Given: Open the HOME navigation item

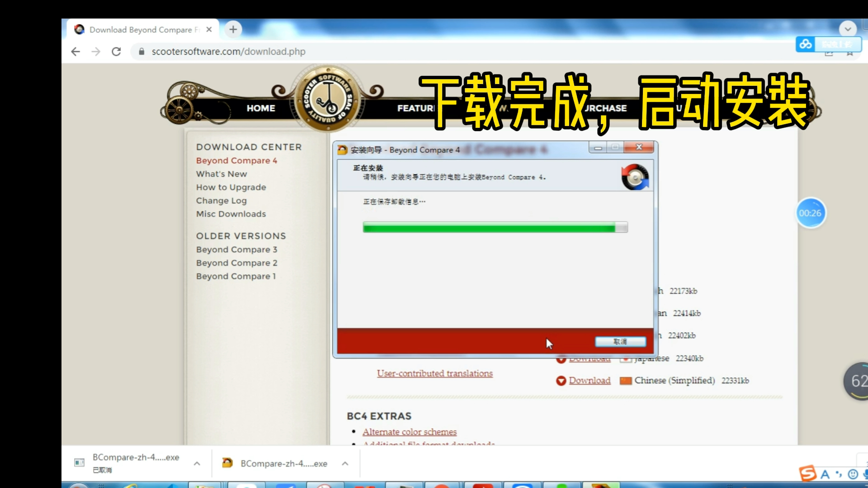Looking at the screenshot, I should pos(261,108).
